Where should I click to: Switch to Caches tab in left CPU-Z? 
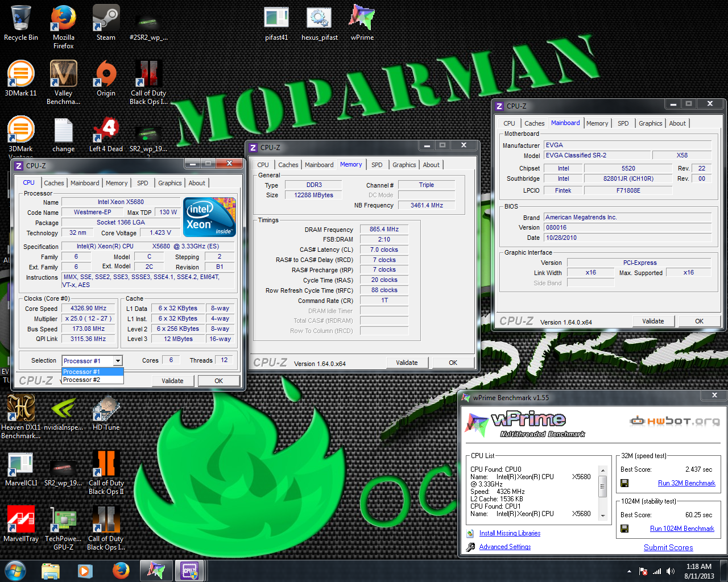click(x=54, y=183)
